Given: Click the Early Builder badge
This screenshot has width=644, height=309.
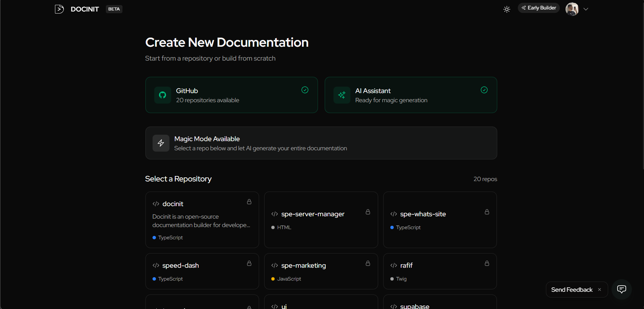Looking at the screenshot, I should (538, 7).
